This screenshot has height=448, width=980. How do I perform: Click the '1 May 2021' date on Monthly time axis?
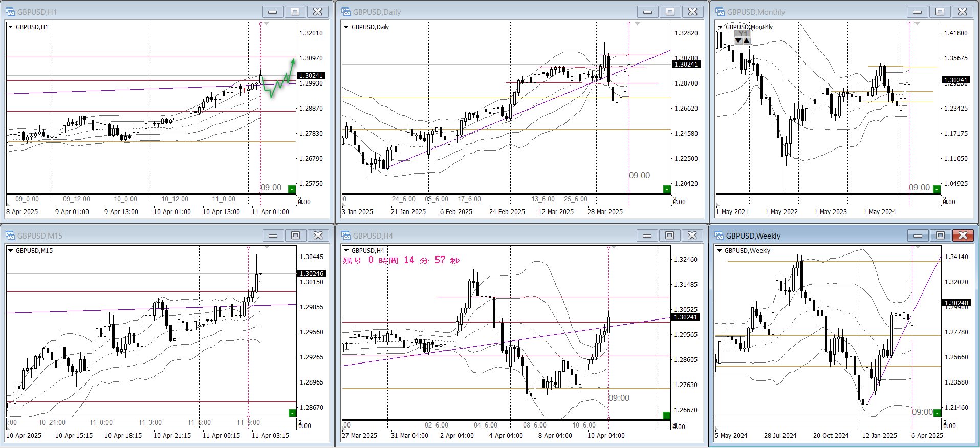pos(732,212)
